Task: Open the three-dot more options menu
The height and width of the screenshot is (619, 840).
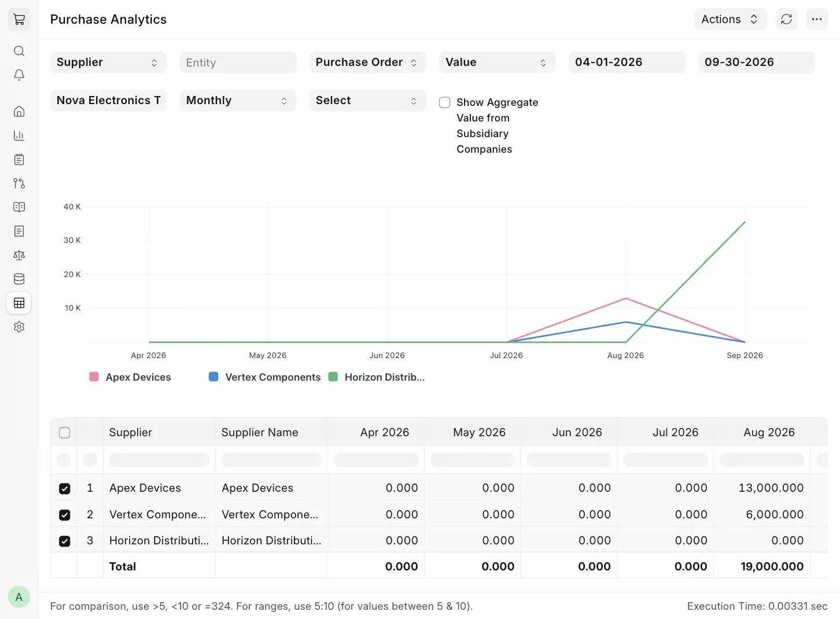Action: (x=816, y=19)
